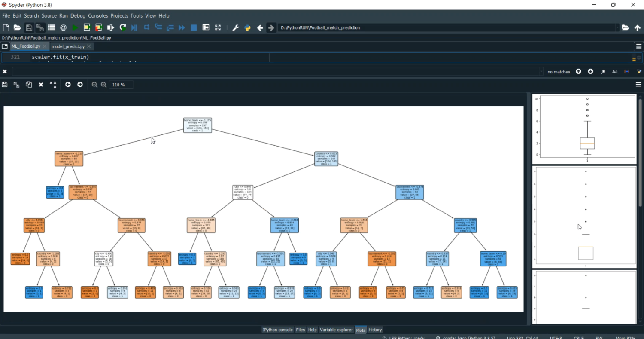Zoom in on the plot
This screenshot has height=339, width=644.
coord(103,85)
